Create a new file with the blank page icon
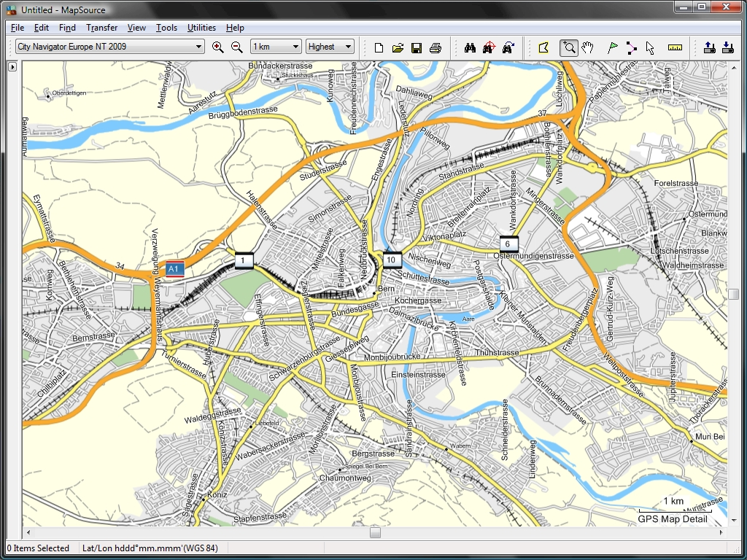The width and height of the screenshot is (747, 560). coord(379,47)
